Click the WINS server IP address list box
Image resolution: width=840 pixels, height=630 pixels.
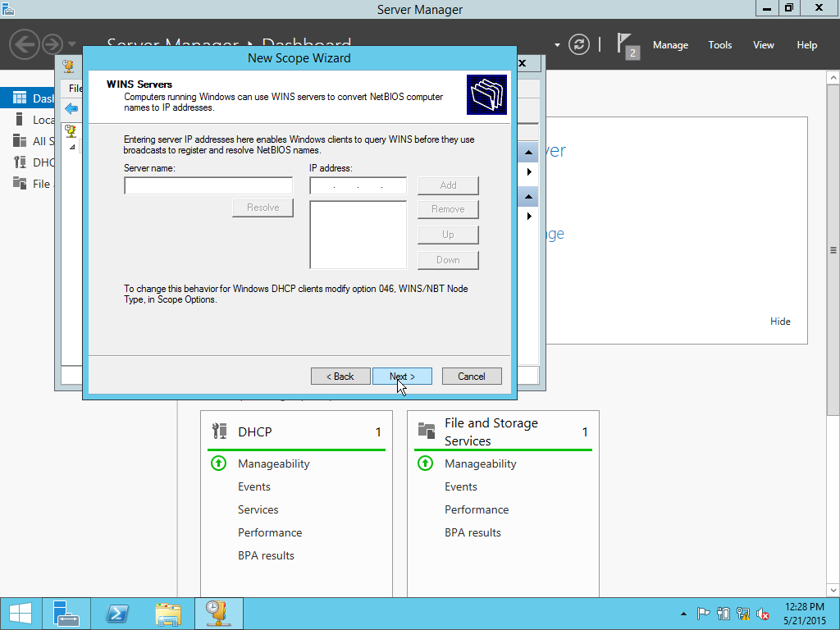[x=358, y=235]
